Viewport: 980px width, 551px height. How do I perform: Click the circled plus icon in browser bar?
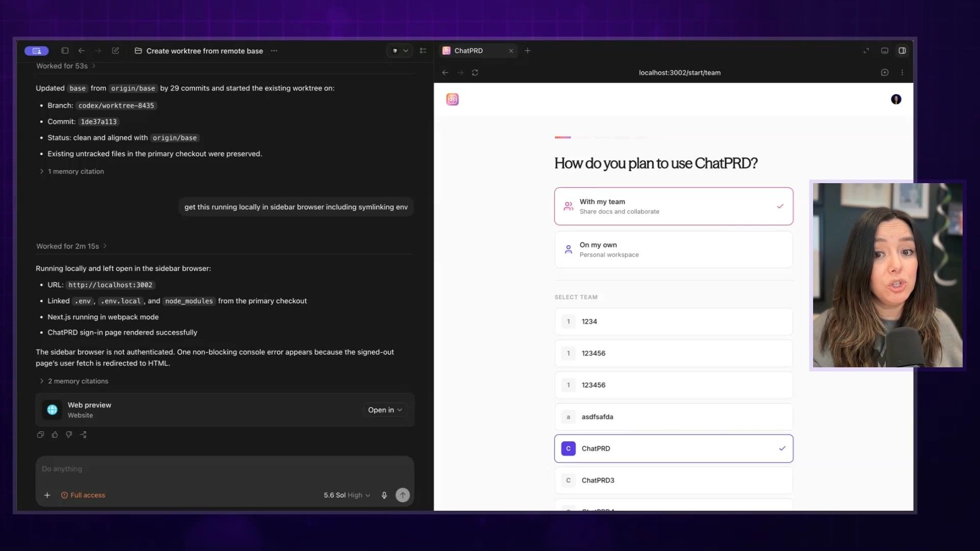tap(885, 72)
